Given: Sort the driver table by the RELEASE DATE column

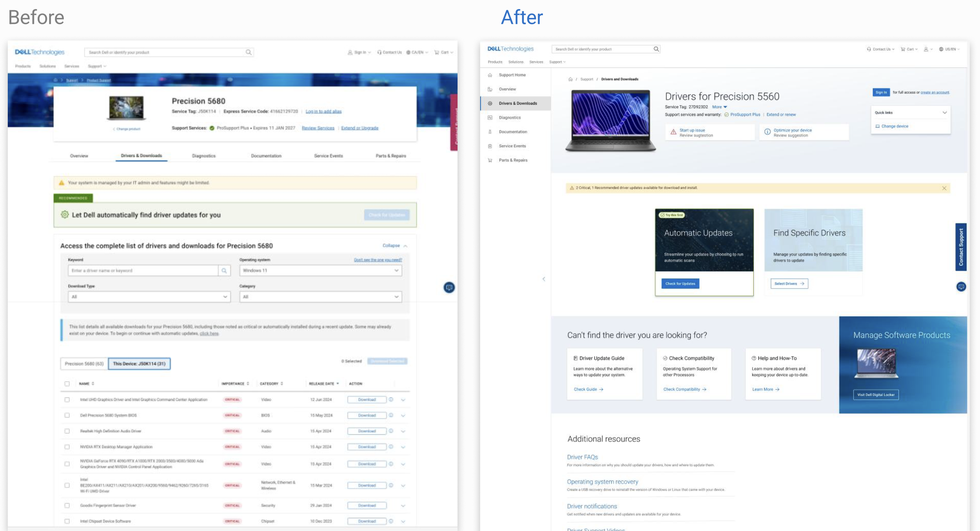Looking at the screenshot, I should pyautogui.click(x=324, y=384).
